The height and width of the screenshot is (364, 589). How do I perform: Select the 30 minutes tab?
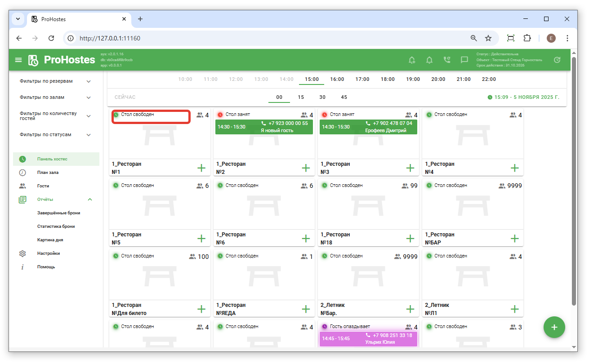click(322, 98)
